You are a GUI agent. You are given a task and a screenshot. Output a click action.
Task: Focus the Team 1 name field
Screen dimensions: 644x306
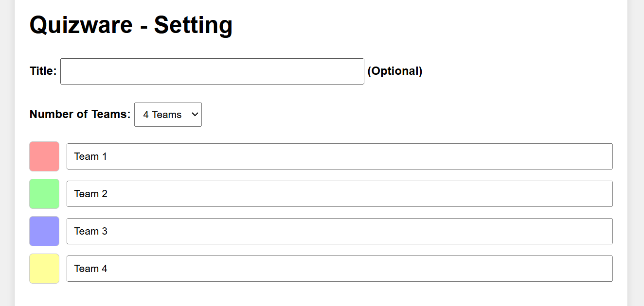coord(340,156)
